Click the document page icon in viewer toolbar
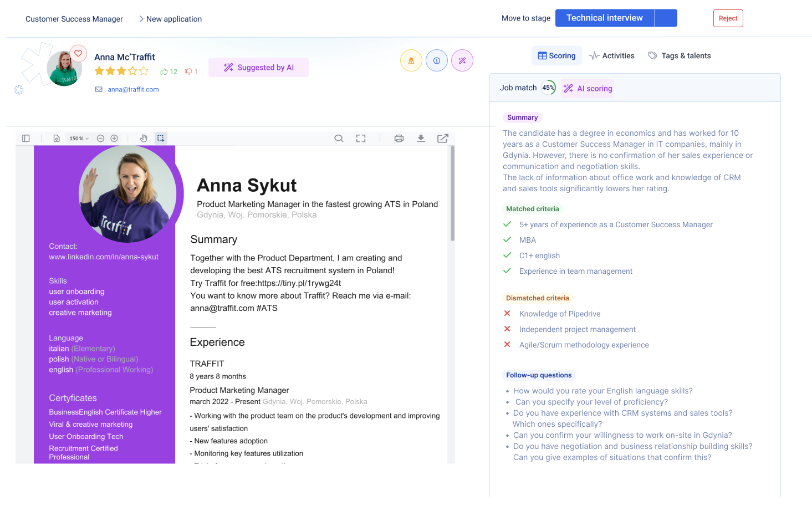Screen dimensions: 812x511 click(57, 139)
